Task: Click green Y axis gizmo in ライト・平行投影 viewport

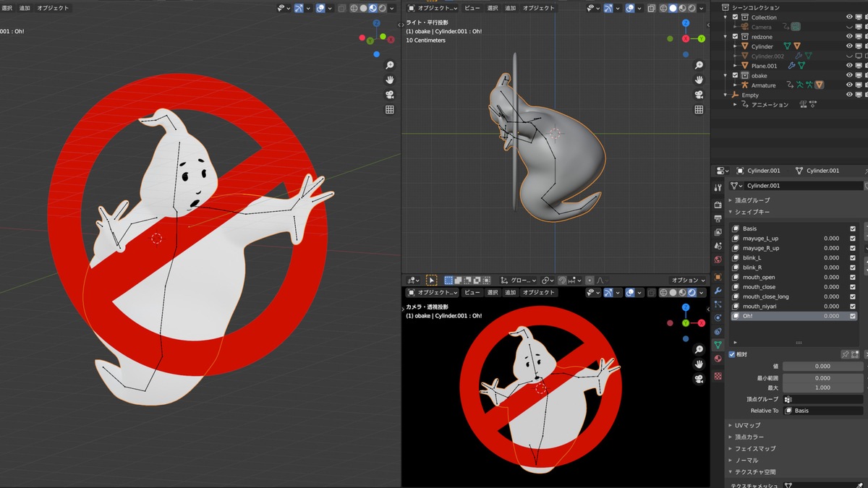Action: click(x=701, y=38)
